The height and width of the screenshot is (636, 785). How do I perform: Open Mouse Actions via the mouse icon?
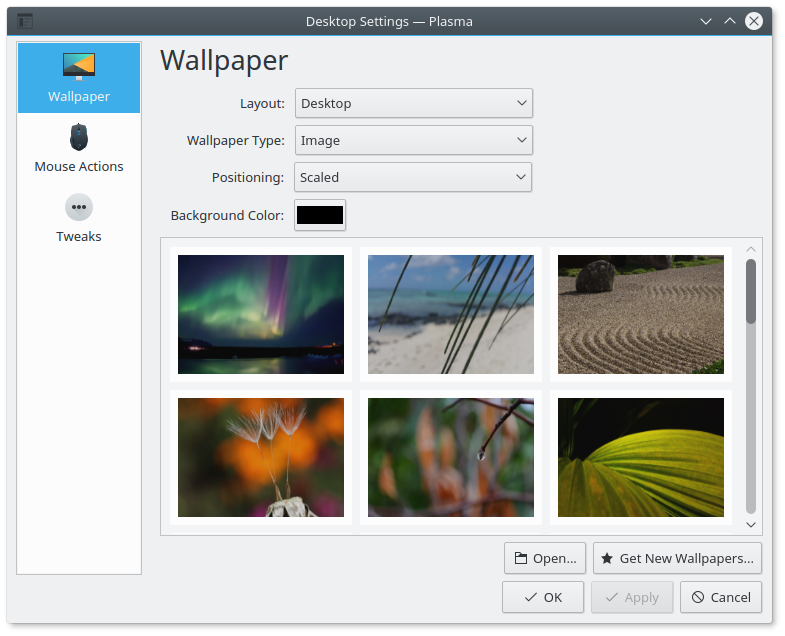[79, 136]
